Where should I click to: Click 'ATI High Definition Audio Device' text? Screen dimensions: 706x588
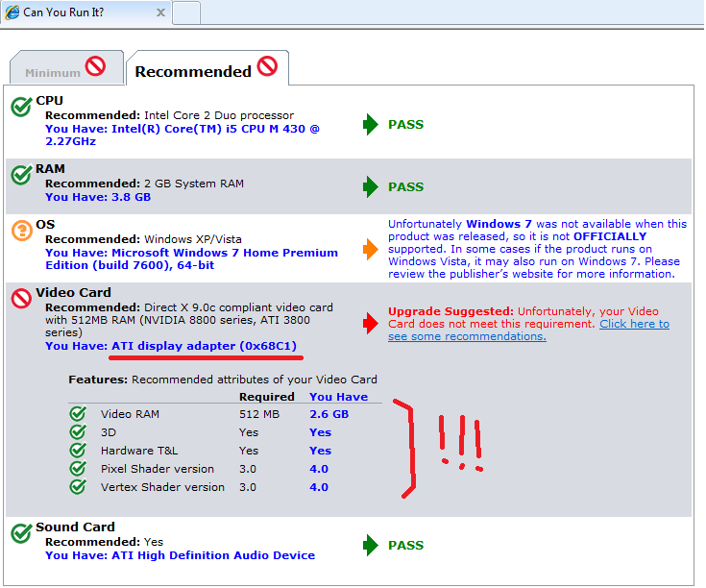[213, 555]
